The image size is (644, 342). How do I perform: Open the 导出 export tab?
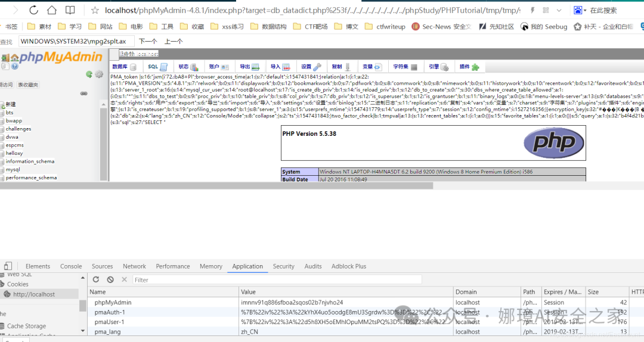(249, 67)
